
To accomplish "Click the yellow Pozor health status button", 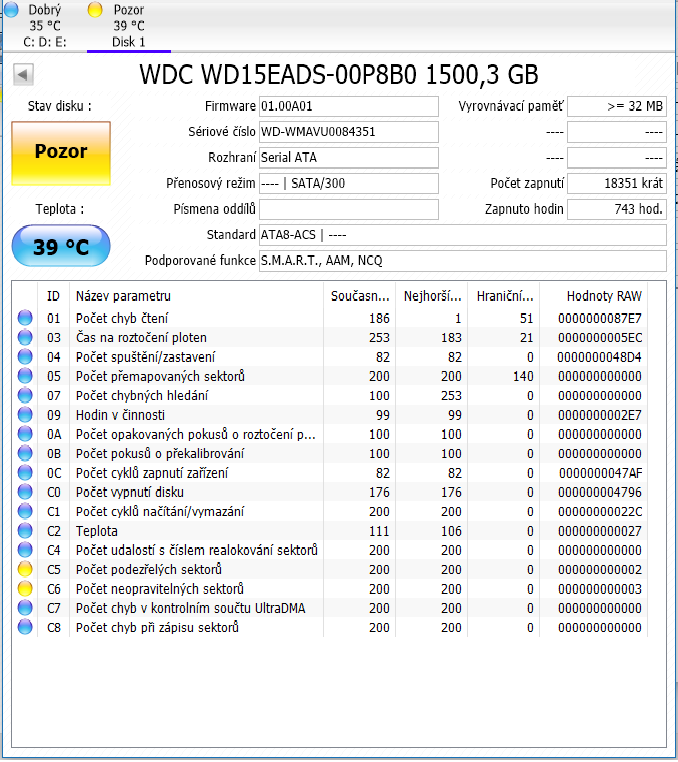I will 61,153.
